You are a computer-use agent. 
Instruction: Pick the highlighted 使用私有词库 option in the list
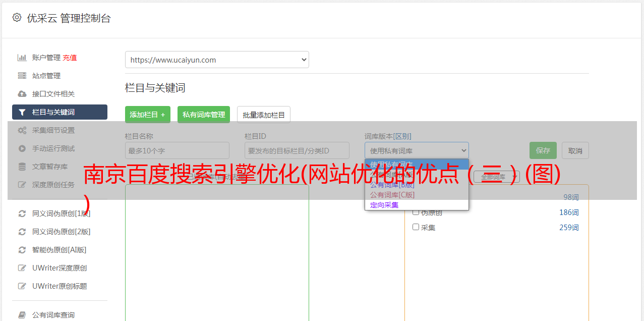[417, 165]
